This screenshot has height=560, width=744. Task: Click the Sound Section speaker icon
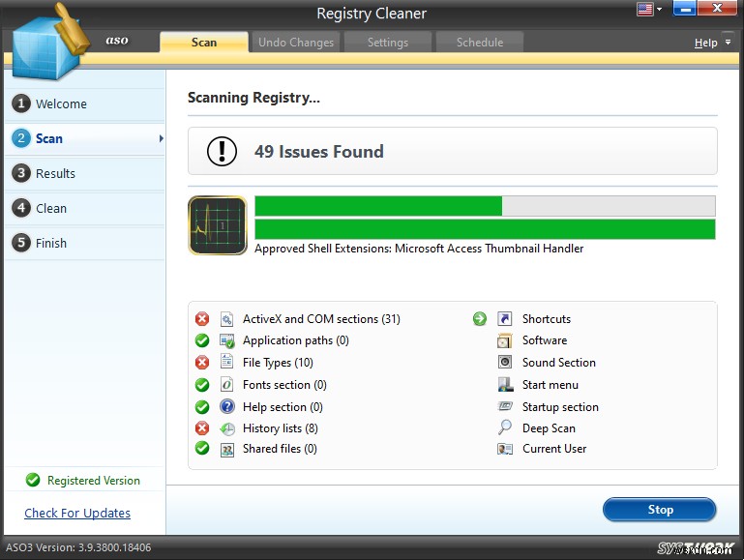(x=505, y=363)
